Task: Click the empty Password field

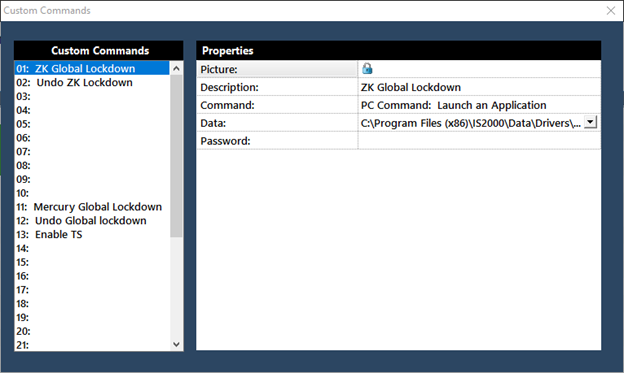Action: click(x=479, y=141)
